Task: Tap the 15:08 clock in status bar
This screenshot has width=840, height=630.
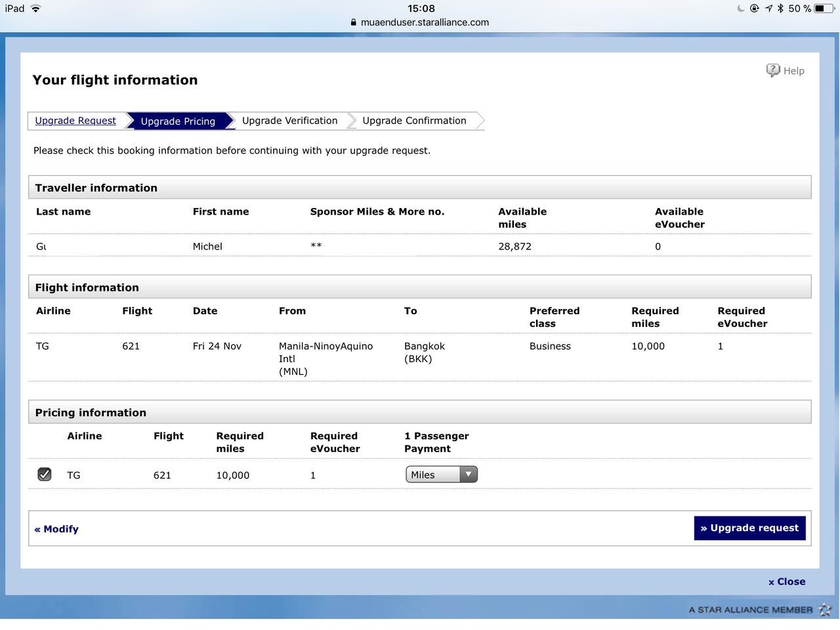Action: coord(421,9)
